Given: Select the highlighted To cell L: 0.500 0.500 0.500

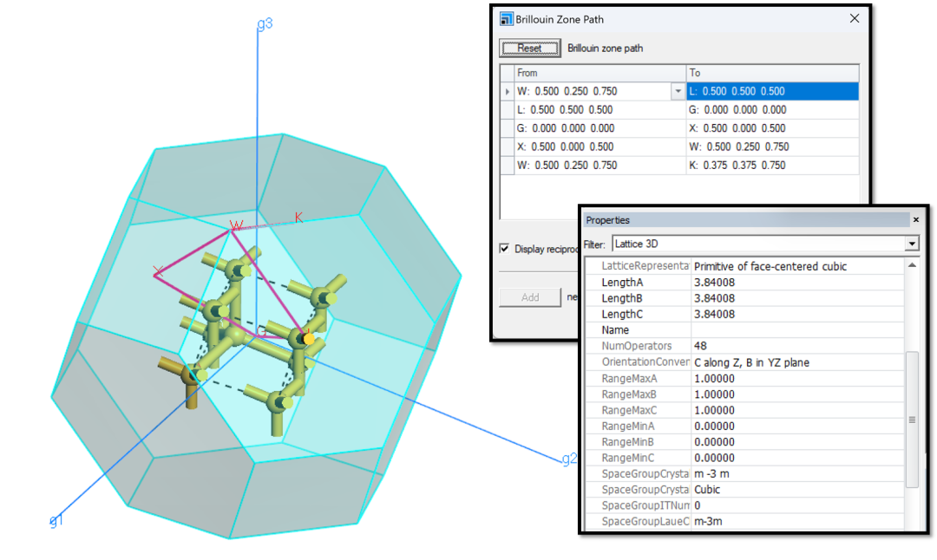Looking at the screenshot, I should pos(772,91).
